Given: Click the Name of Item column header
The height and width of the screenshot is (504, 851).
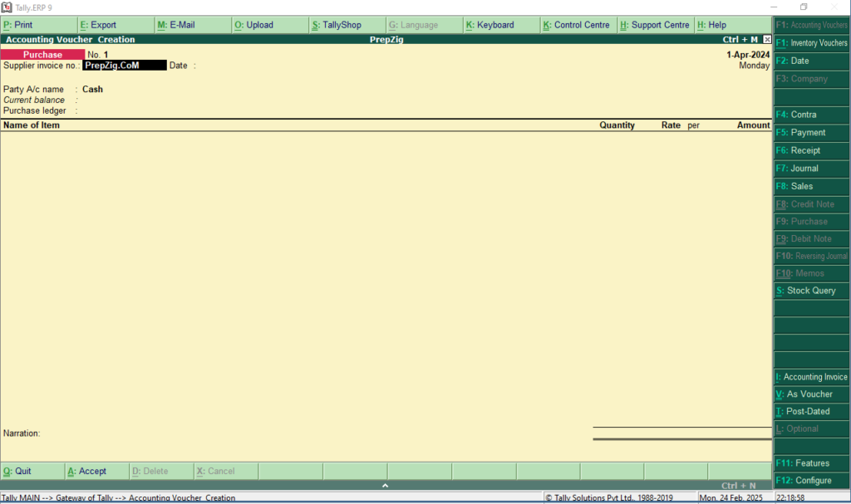Looking at the screenshot, I should click(x=32, y=125).
